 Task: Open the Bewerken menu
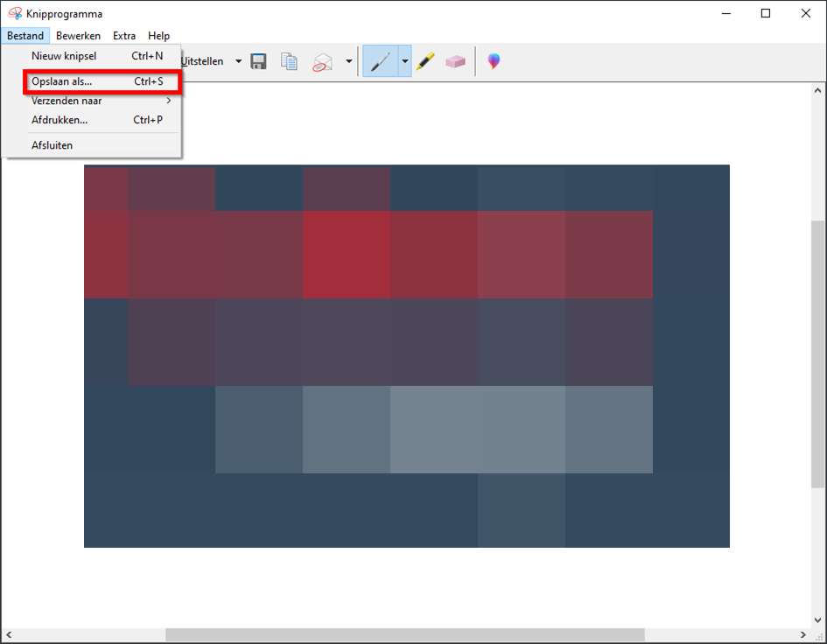coord(78,36)
